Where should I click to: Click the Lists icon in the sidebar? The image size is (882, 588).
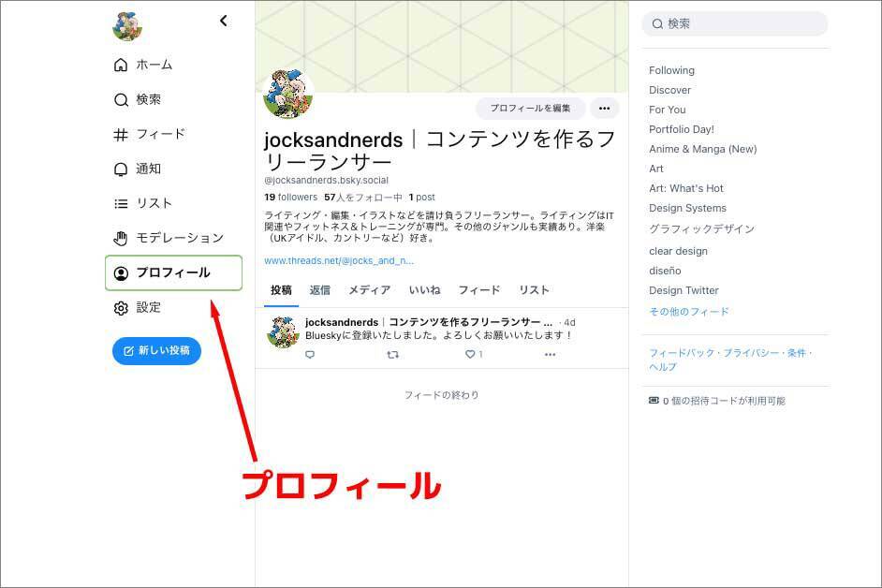click(121, 204)
